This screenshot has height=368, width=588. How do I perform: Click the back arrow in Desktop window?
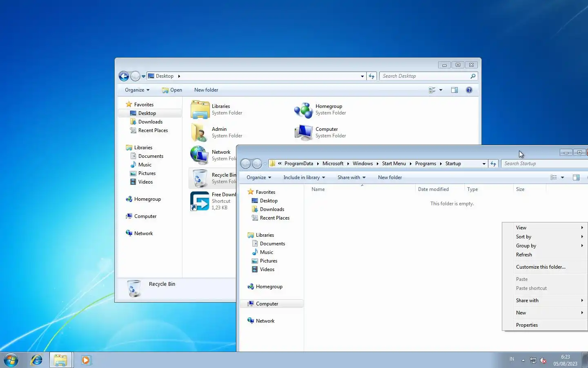click(124, 76)
